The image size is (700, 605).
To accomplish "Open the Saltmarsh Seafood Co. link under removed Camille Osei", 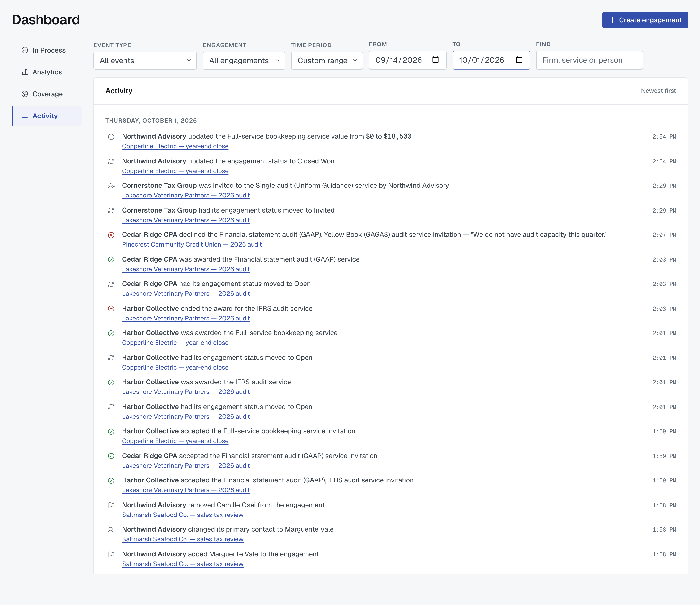I will coord(183,515).
